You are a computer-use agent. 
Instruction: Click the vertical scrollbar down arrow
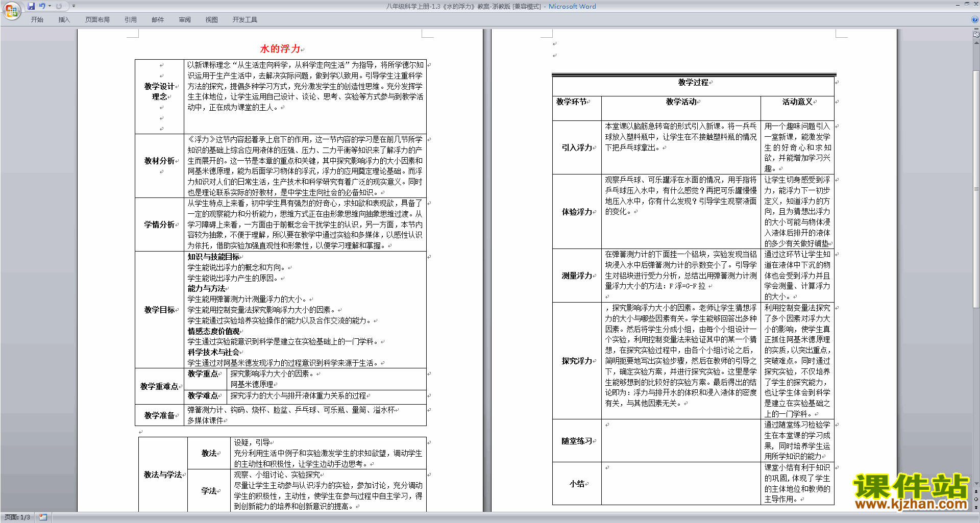click(x=976, y=484)
